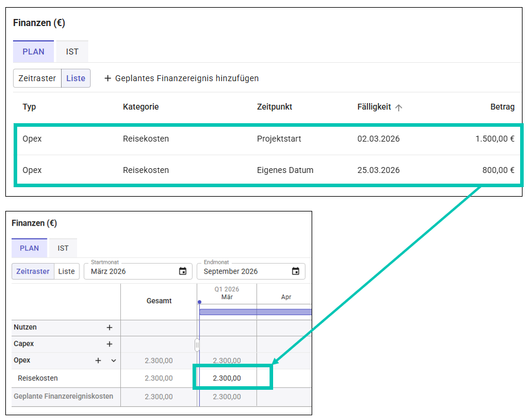Click the purple timeline bar under Mär
Viewport: 532px width, 420px height.
tap(255, 312)
